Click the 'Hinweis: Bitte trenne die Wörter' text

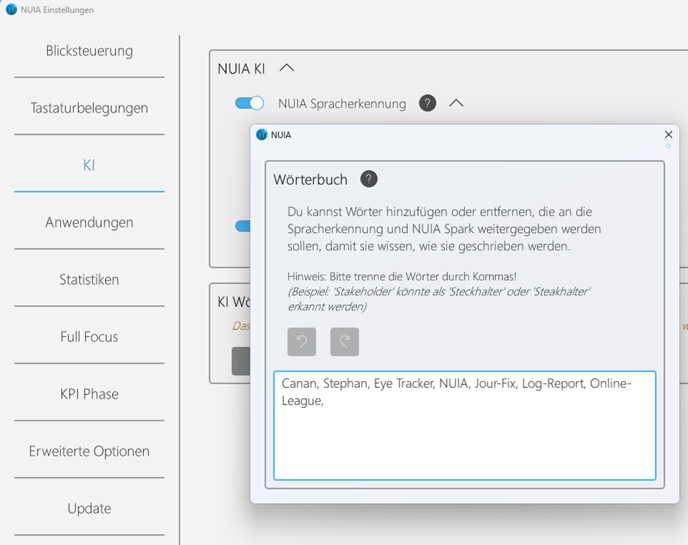(401, 276)
